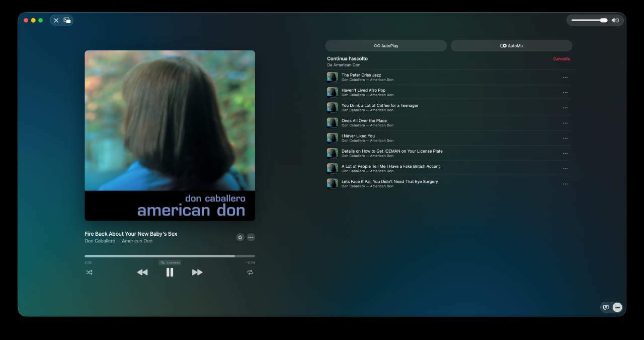The width and height of the screenshot is (644, 340).
Task: Open more options for Haven't Lived Afro Pop
Action: (565, 93)
